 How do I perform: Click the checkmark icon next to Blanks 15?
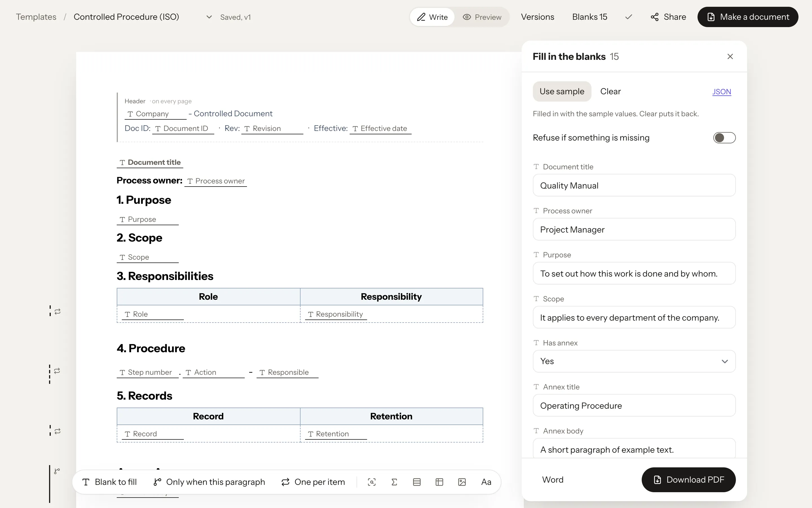pyautogui.click(x=628, y=17)
